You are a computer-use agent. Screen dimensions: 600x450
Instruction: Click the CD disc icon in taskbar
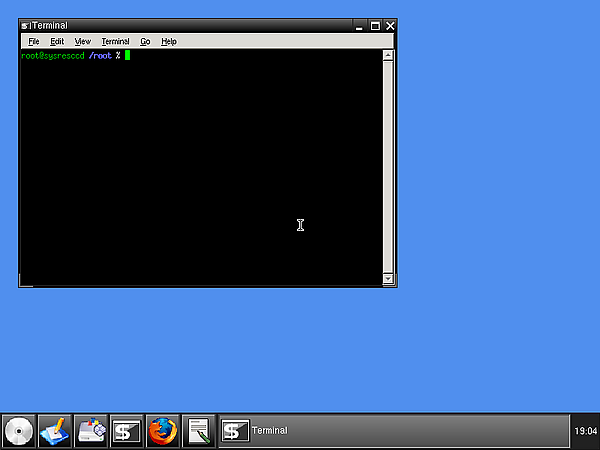click(x=18, y=431)
